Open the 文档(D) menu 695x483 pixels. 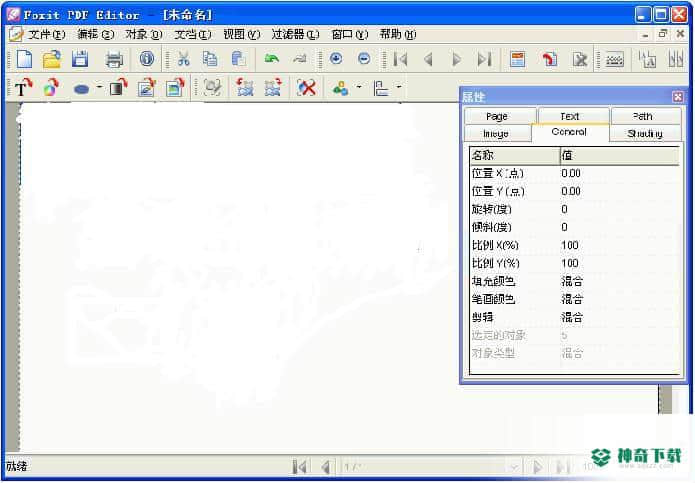coord(192,34)
